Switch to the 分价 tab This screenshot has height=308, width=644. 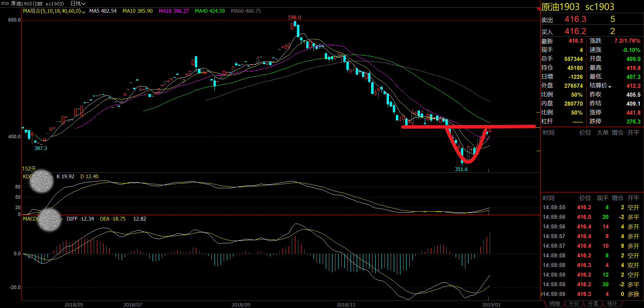coord(574,304)
